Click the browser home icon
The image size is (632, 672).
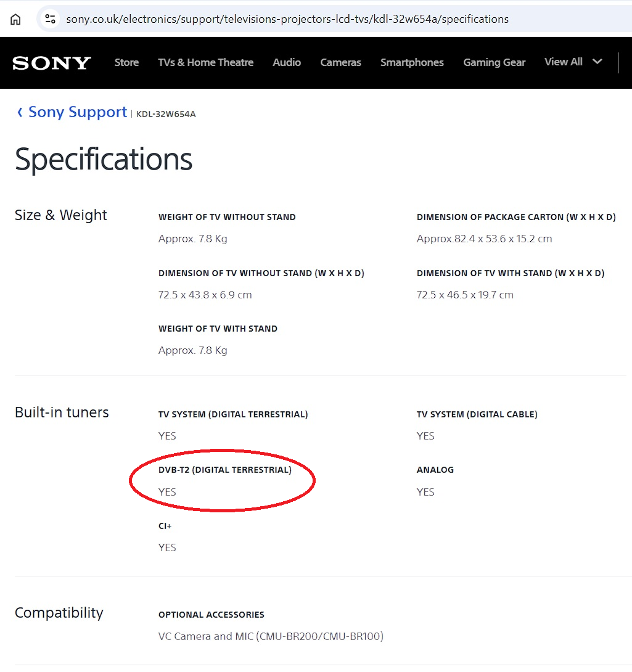click(15, 19)
